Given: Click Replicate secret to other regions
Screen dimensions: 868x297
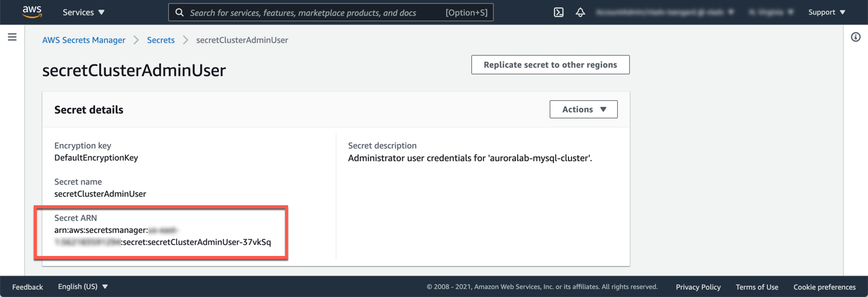Looking at the screenshot, I should 550,65.
